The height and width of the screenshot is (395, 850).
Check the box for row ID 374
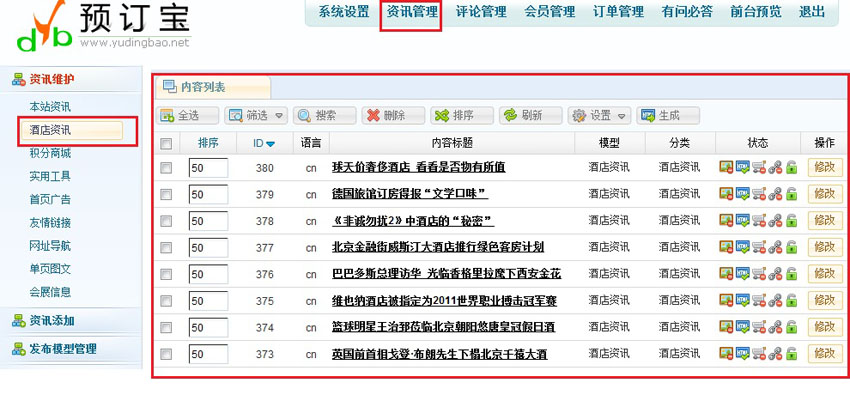(x=166, y=327)
